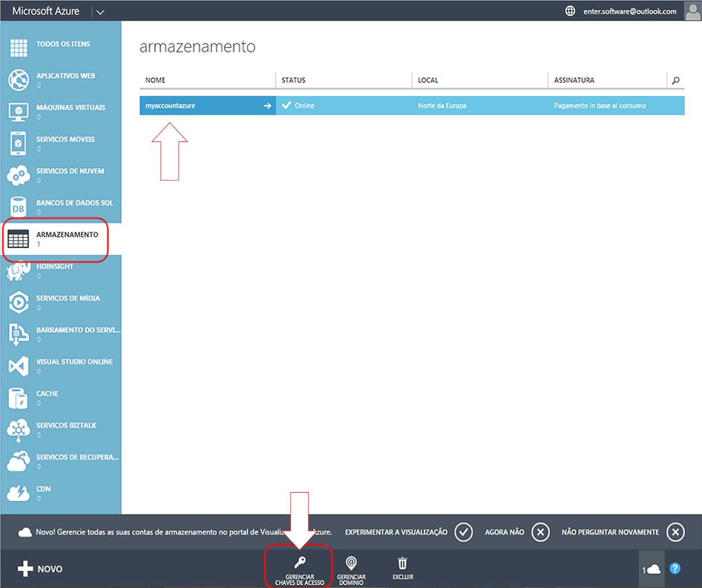Select the Serviços de Mídia play icon

(18, 302)
